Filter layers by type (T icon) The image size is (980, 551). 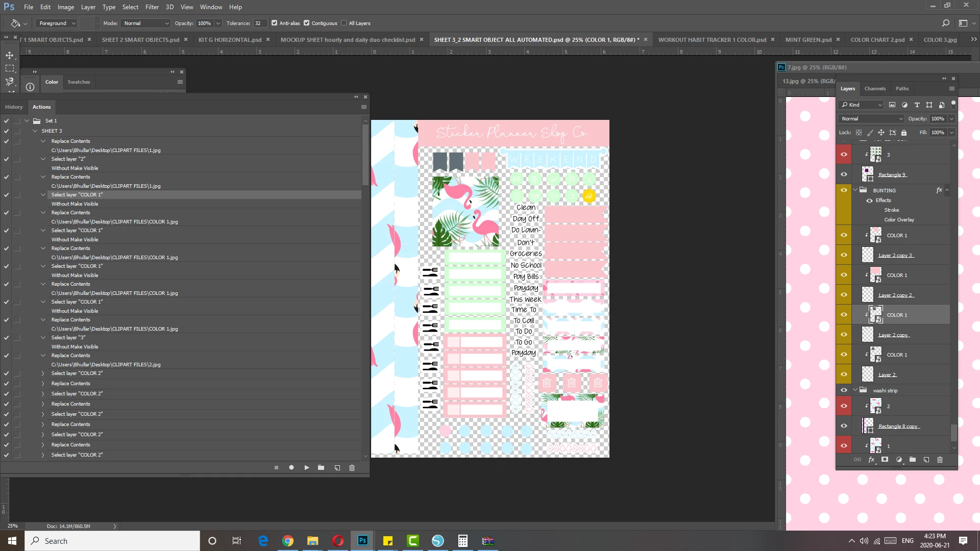click(917, 105)
